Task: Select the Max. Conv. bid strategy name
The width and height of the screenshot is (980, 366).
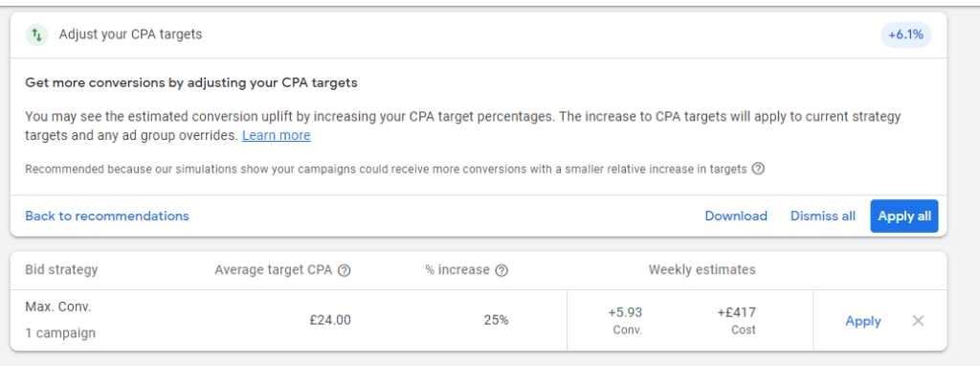Action: [58, 308]
